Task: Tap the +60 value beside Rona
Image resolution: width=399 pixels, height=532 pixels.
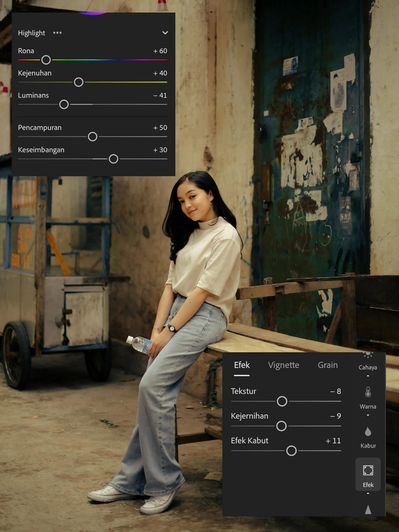Action: (160, 51)
